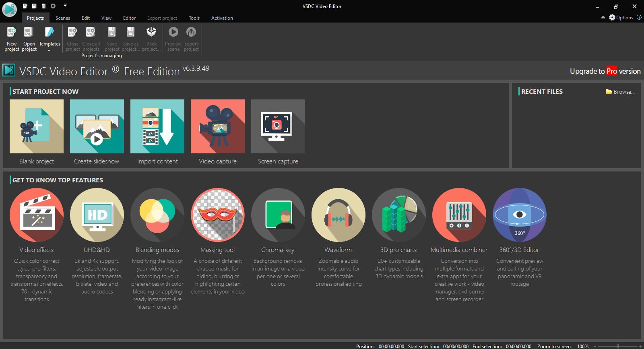The width and height of the screenshot is (644, 349).
Task: Collapse the ribbon with the small arrow
Action: click(603, 17)
